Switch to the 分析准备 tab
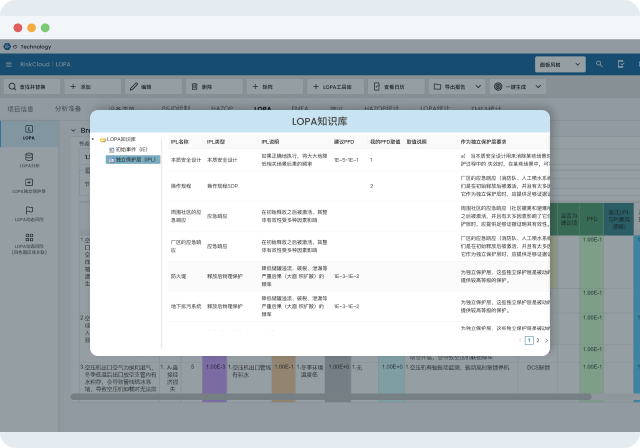 [68, 107]
